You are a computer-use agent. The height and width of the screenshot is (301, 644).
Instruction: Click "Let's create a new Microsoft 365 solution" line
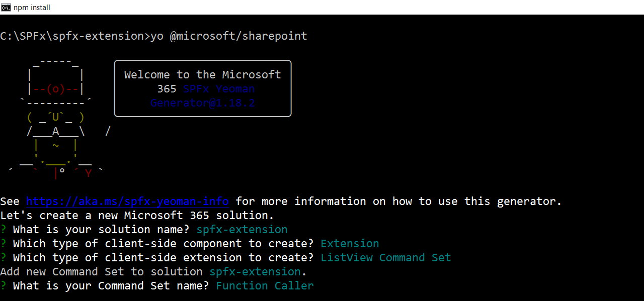[x=137, y=216]
